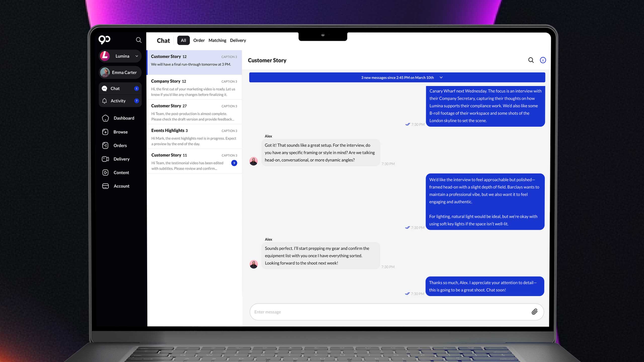Viewport: 644px width, 362px height.
Task: Click the Orders list icon
Action: pos(105,146)
